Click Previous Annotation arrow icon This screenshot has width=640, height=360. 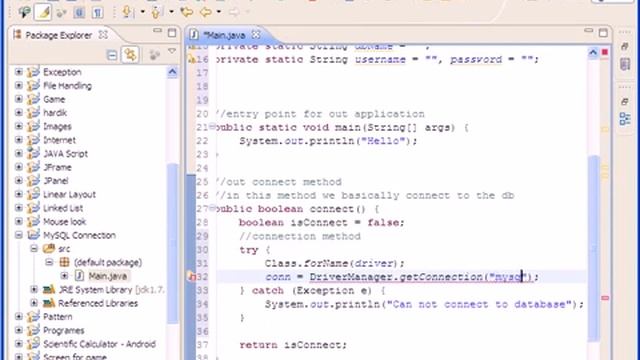pos(156,12)
